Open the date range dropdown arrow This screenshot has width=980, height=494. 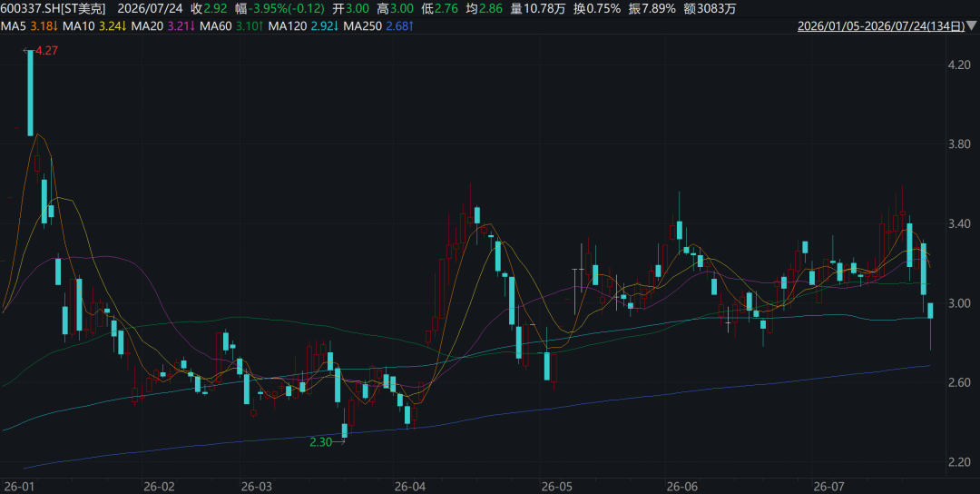coord(972,25)
